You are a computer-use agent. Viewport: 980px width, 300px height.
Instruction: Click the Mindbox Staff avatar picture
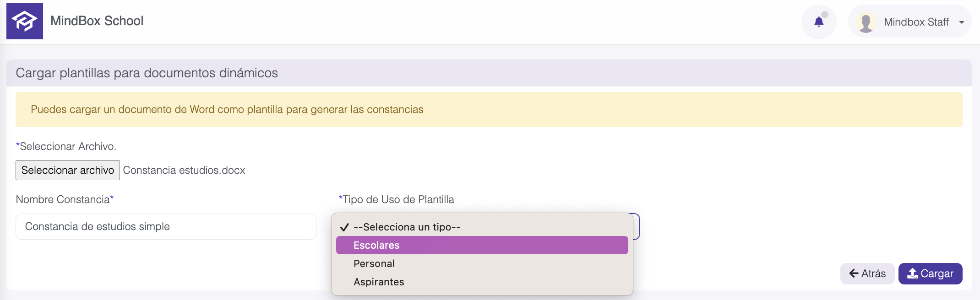866,22
